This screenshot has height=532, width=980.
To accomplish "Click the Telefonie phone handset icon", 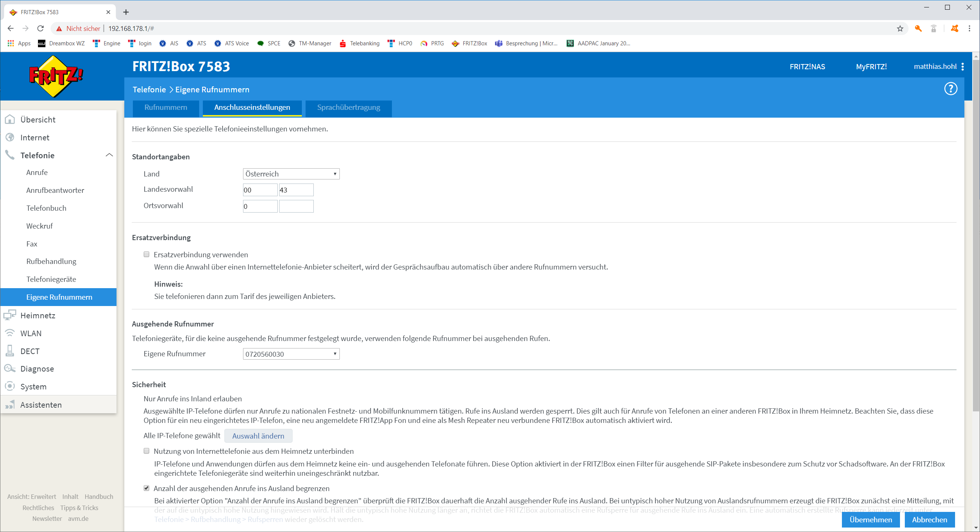I will point(10,155).
